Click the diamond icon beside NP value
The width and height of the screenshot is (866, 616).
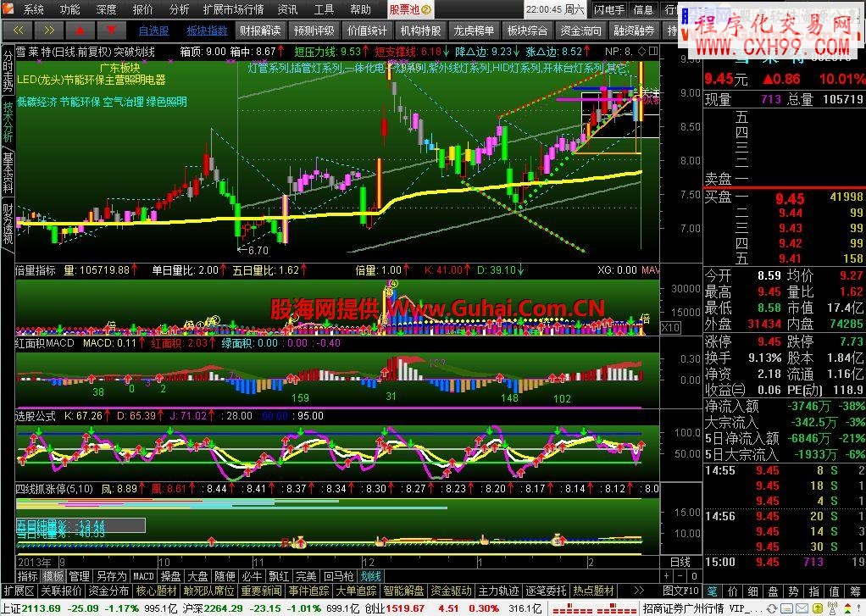[x=641, y=52]
